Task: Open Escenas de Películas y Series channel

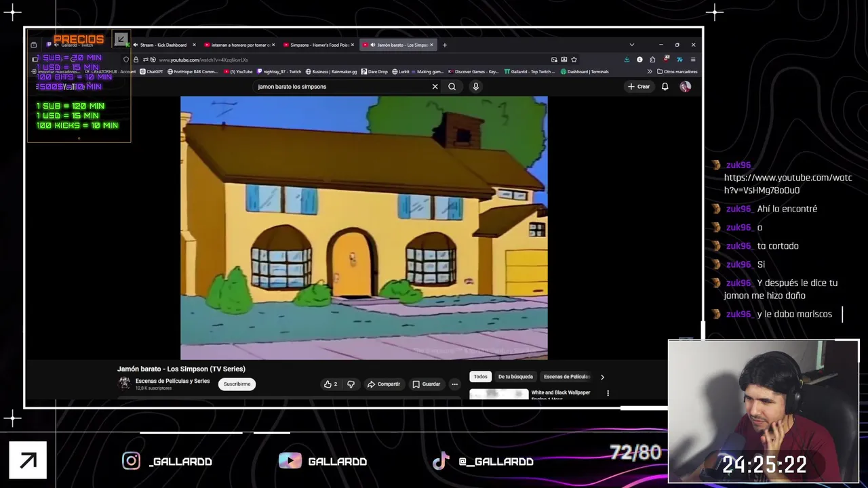Action: tap(172, 381)
